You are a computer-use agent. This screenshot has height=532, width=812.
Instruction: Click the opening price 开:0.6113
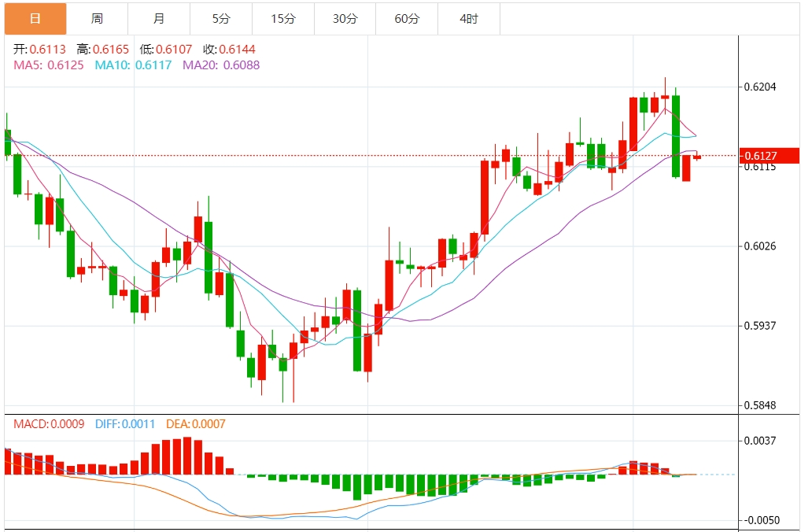tap(39, 50)
